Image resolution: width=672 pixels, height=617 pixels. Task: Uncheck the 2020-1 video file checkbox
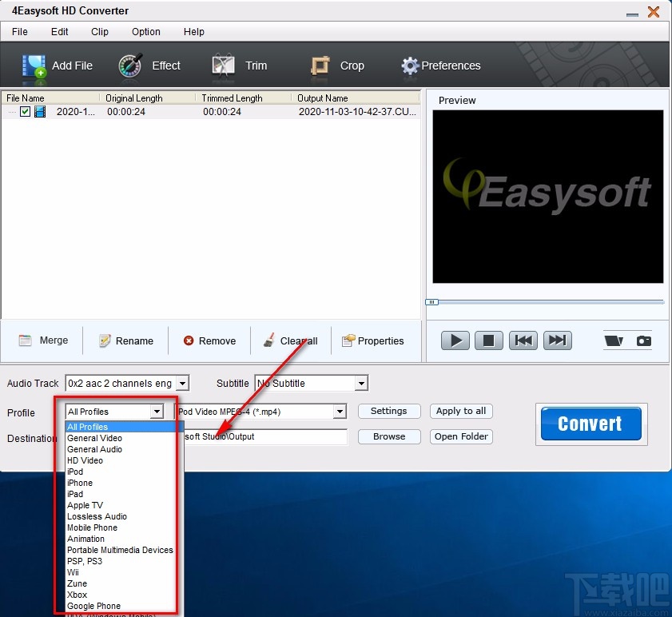point(25,111)
